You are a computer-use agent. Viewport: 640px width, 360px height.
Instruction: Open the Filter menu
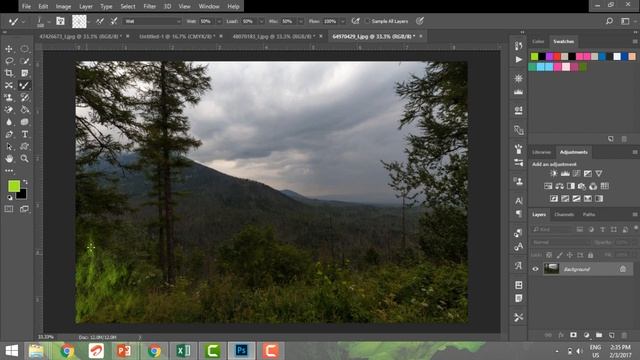149,7
